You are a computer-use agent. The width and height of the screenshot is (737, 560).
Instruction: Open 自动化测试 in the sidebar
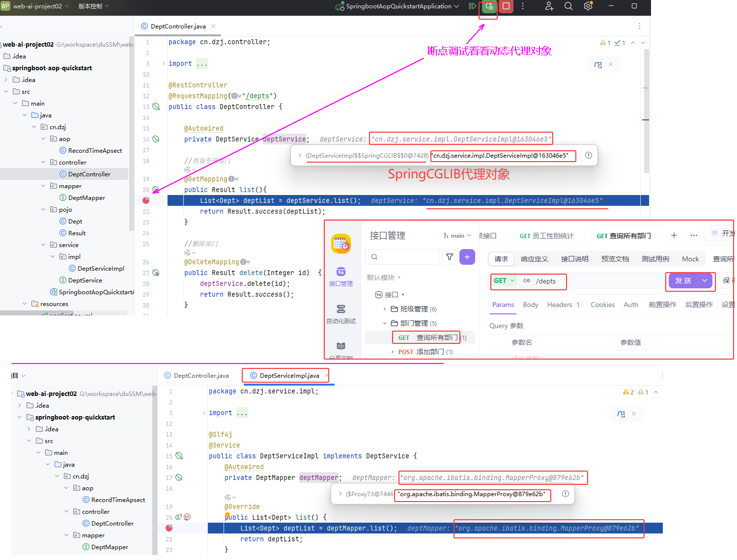point(341,314)
